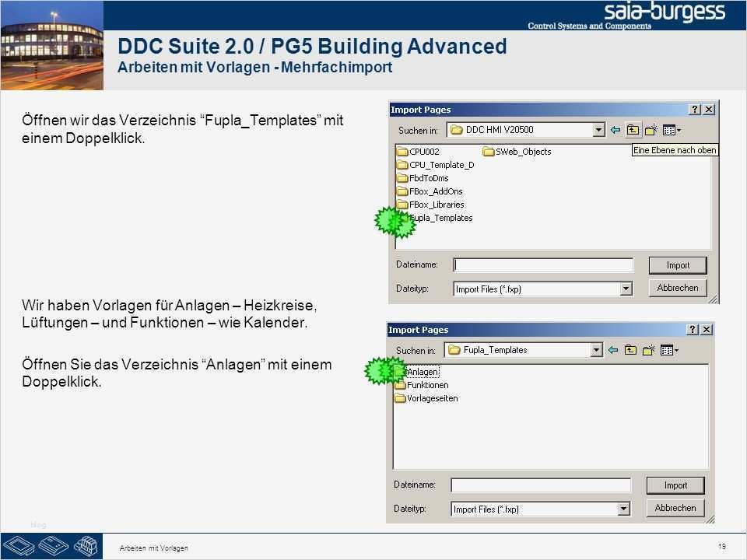Select the SWeb_Objects folder
This screenshot has height=560, width=747.
[517, 152]
